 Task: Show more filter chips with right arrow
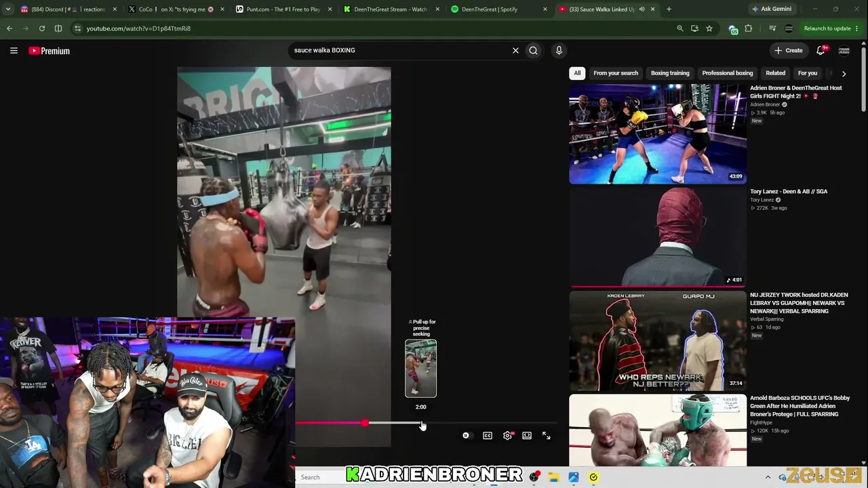coord(844,73)
